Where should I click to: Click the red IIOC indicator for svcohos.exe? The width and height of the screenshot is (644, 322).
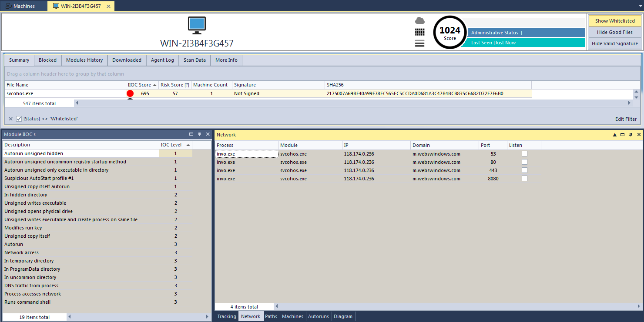tap(130, 93)
